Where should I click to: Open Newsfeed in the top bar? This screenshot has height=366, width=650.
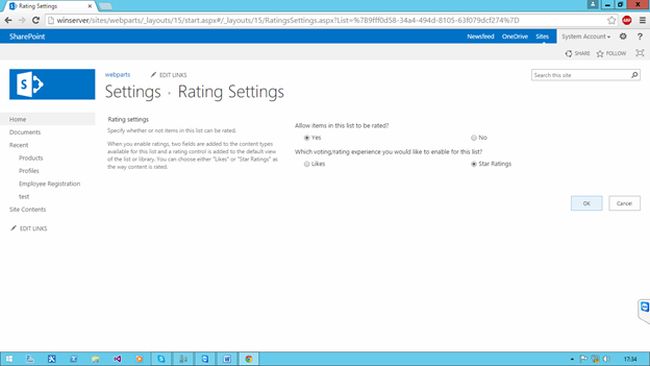(480, 36)
